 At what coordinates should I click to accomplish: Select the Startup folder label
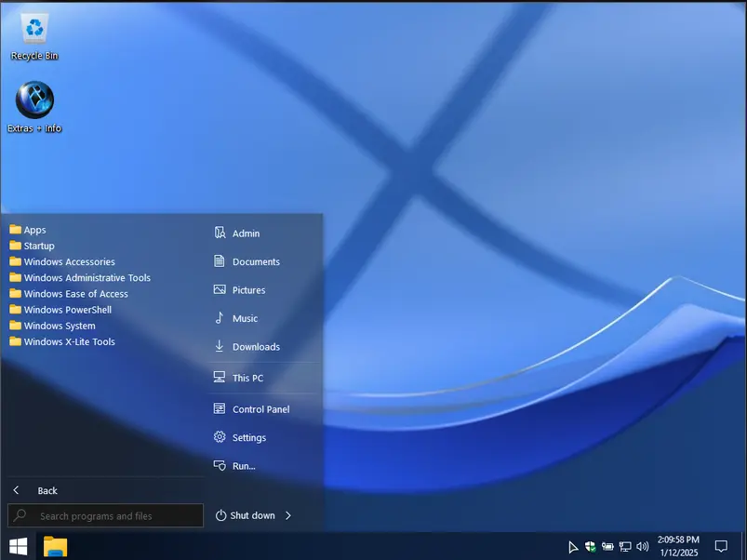39,246
